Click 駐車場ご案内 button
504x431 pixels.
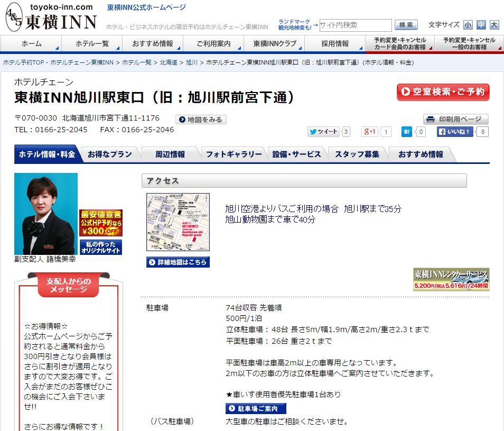256,408
